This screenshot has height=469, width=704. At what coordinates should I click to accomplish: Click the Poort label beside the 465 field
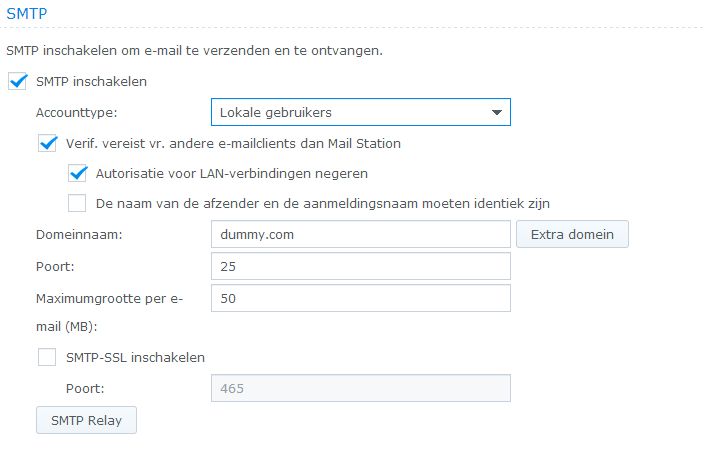[x=85, y=388]
